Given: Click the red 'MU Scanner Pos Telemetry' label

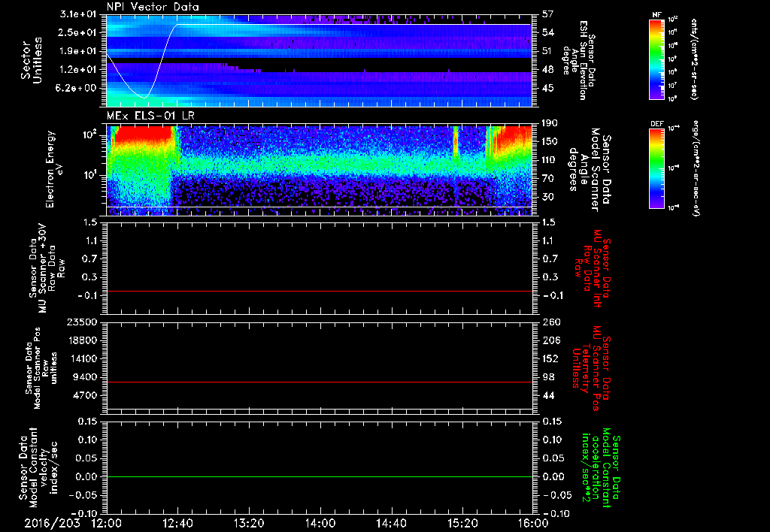Looking at the screenshot, I should click(x=591, y=368).
